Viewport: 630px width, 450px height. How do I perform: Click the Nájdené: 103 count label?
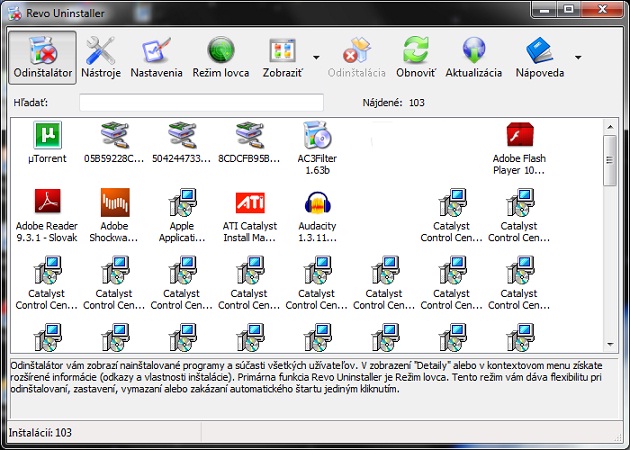coord(393,102)
